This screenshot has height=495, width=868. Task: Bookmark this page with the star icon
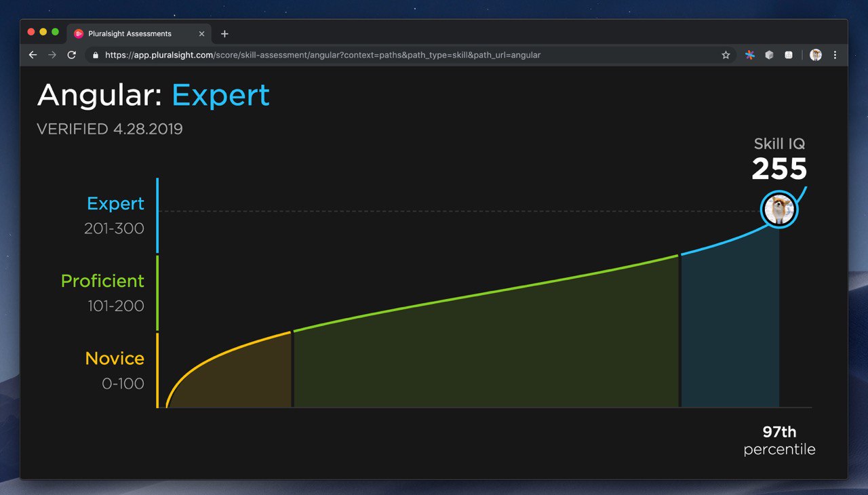pyautogui.click(x=726, y=55)
